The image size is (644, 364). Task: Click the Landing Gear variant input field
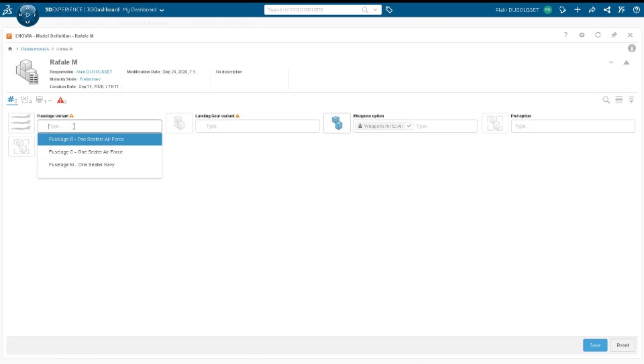(258, 126)
